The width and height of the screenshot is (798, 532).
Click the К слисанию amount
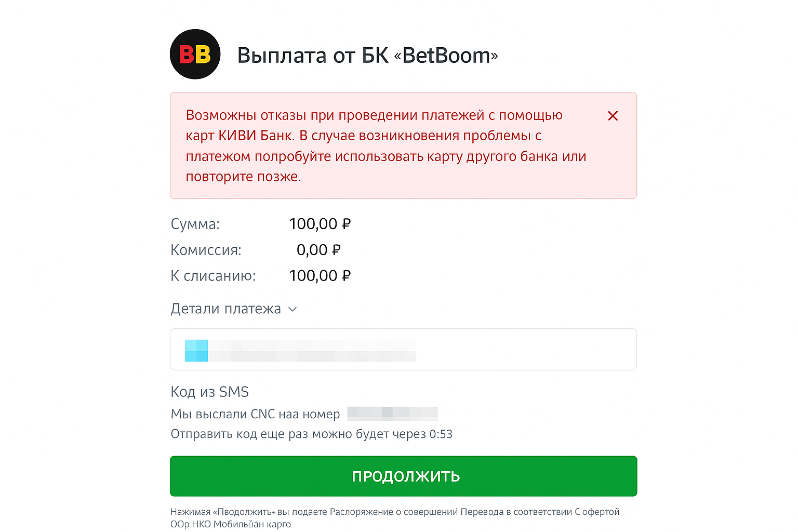(x=320, y=275)
